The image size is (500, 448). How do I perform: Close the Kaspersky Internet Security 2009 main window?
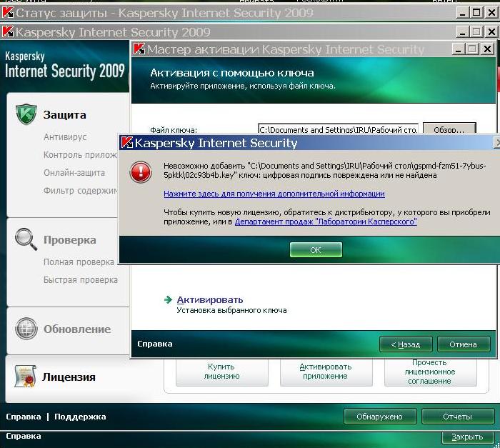click(491, 31)
